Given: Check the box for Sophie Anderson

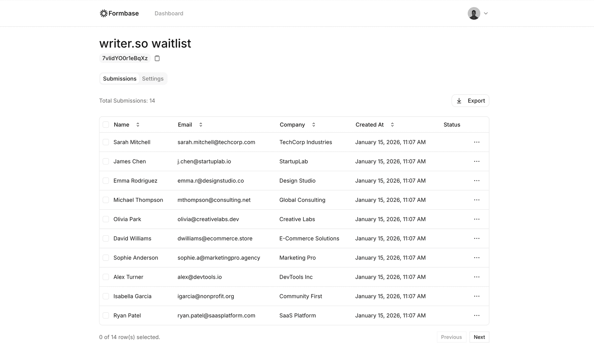Looking at the screenshot, I should click(x=106, y=258).
